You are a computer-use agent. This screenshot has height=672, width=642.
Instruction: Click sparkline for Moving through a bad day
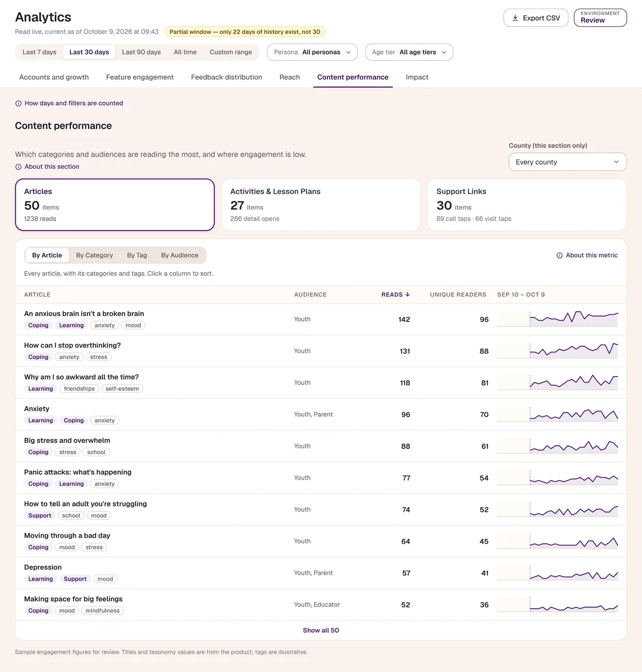pos(558,540)
